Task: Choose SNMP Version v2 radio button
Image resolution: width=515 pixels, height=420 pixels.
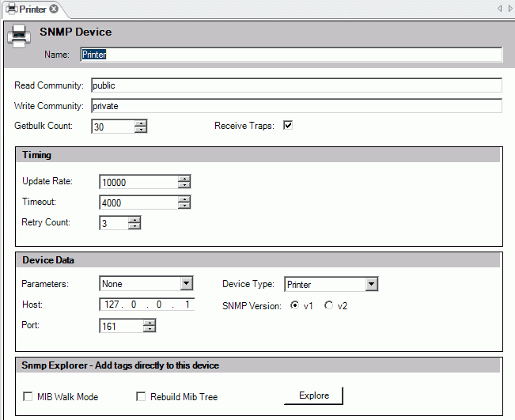Action: 329,305
